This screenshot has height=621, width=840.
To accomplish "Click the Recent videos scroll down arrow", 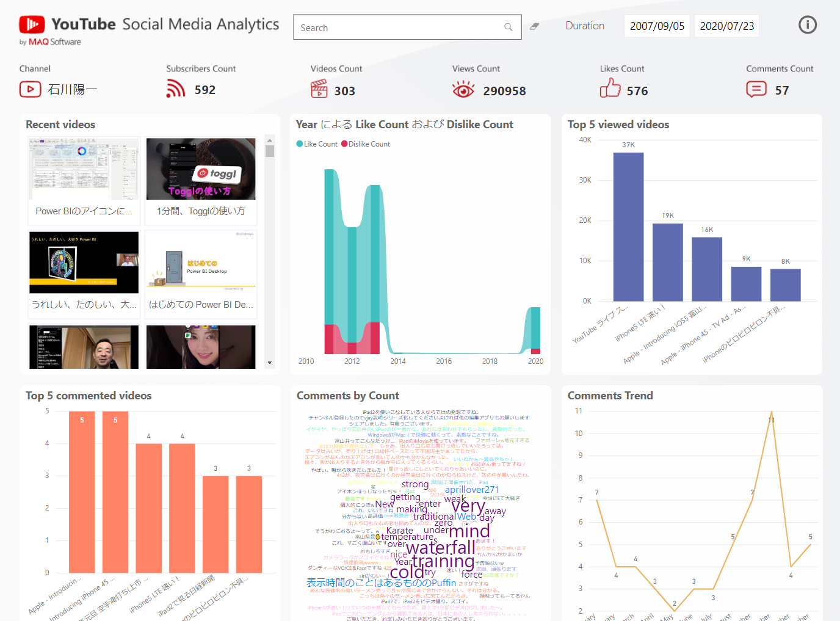I will (270, 363).
